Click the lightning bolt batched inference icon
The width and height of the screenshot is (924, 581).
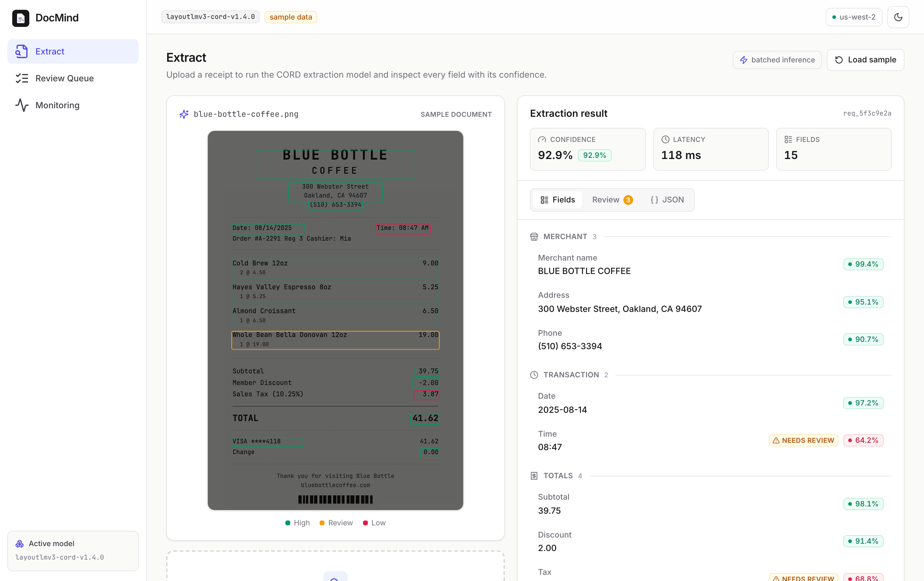pyautogui.click(x=743, y=60)
